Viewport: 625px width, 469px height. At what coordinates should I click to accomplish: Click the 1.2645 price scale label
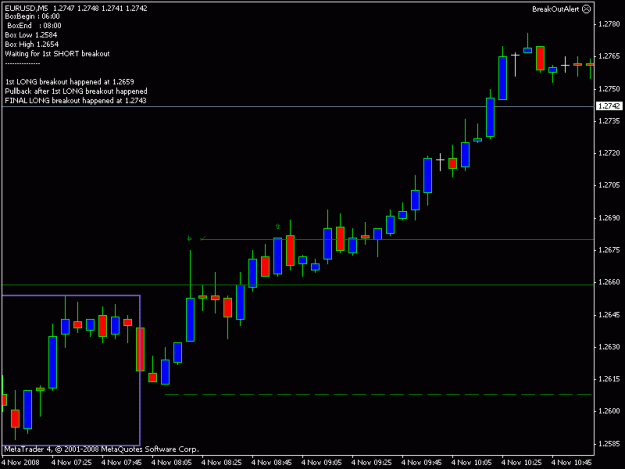click(x=609, y=315)
